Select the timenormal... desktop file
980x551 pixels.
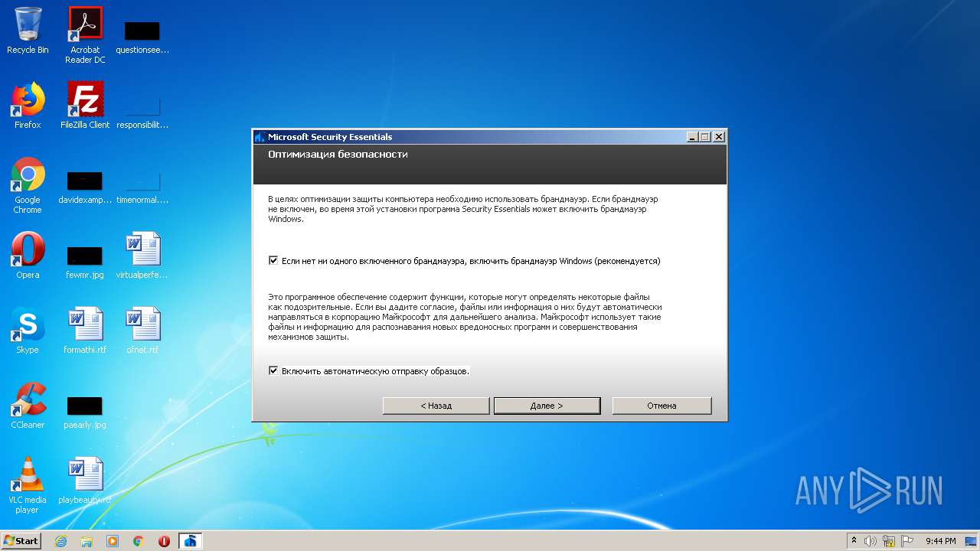click(x=142, y=186)
